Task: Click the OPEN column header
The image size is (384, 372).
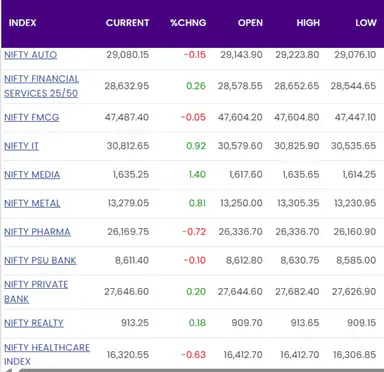Action: [250, 23]
